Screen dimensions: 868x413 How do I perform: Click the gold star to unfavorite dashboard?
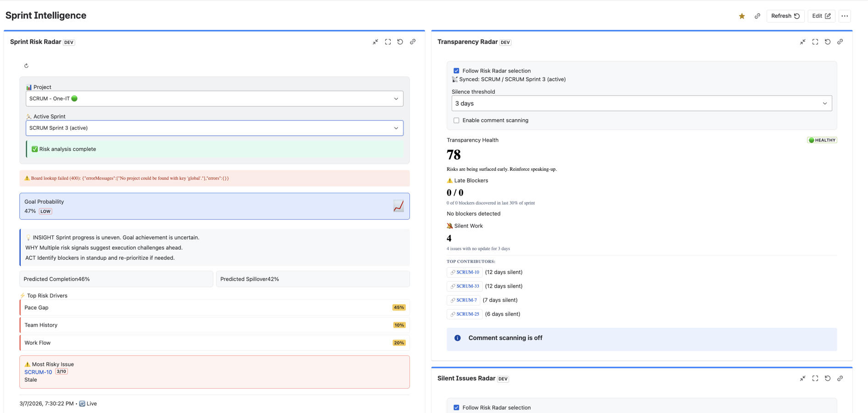point(741,16)
